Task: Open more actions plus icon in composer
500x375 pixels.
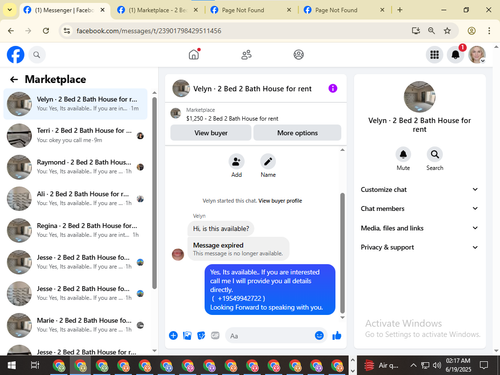Action: tap(173, 335)
